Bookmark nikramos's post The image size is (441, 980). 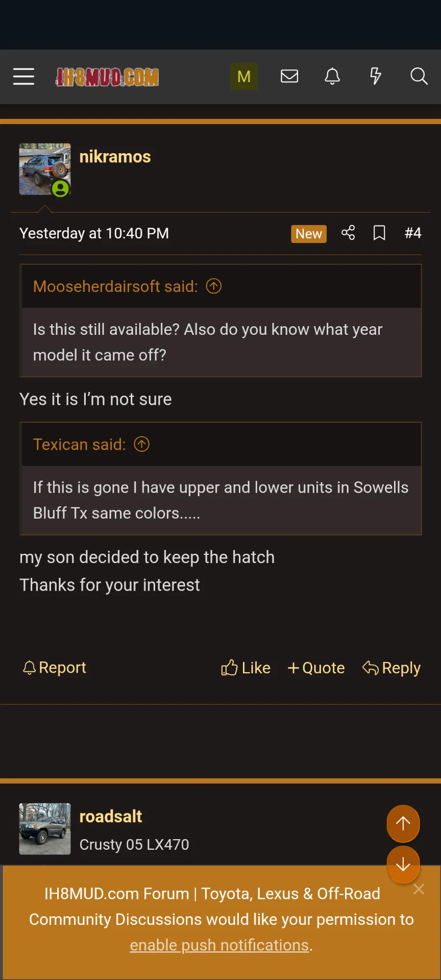click(379, 233)
